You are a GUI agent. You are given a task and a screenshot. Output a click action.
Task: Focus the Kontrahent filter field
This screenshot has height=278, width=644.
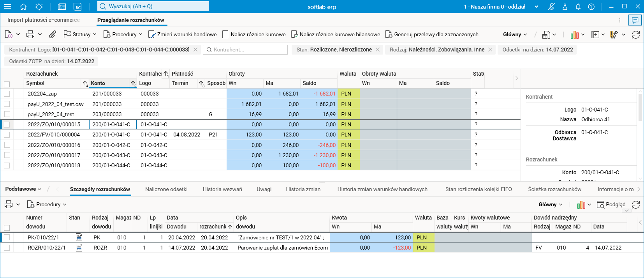pyautogui.click(x=245, y=50)
